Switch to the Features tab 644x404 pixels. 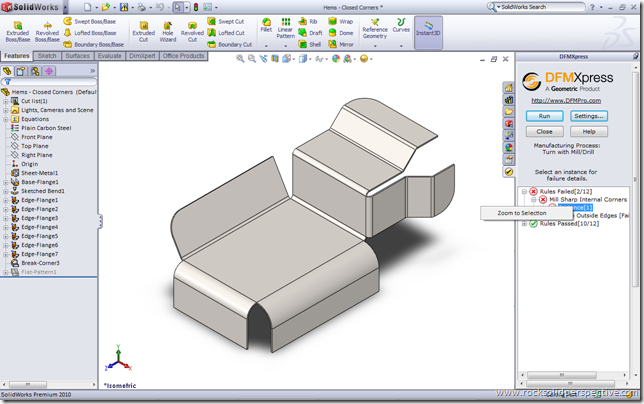coord(17,56)
